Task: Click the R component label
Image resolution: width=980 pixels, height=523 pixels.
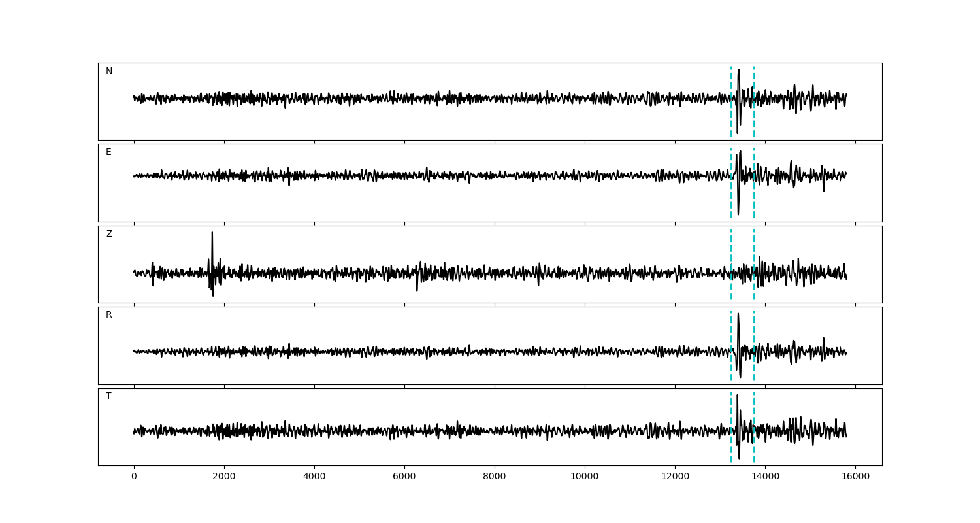Action: pyautogui.click(x=109, y=315)
